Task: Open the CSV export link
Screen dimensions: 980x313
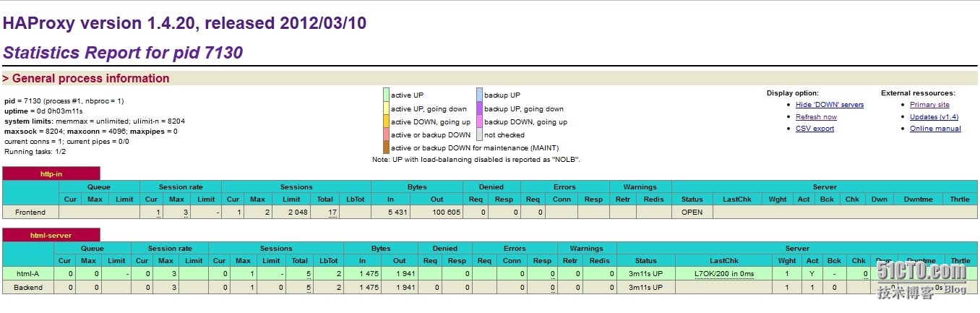Action: [814, 129]
